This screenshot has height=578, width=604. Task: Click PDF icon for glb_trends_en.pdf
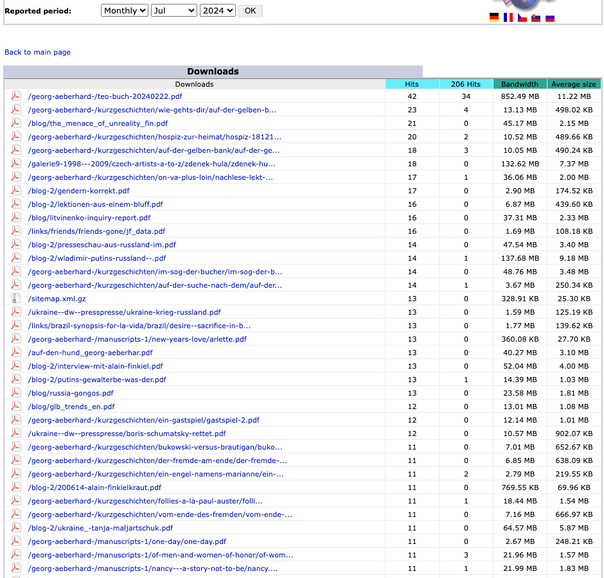pyautogui.click(x=16, y=406)
